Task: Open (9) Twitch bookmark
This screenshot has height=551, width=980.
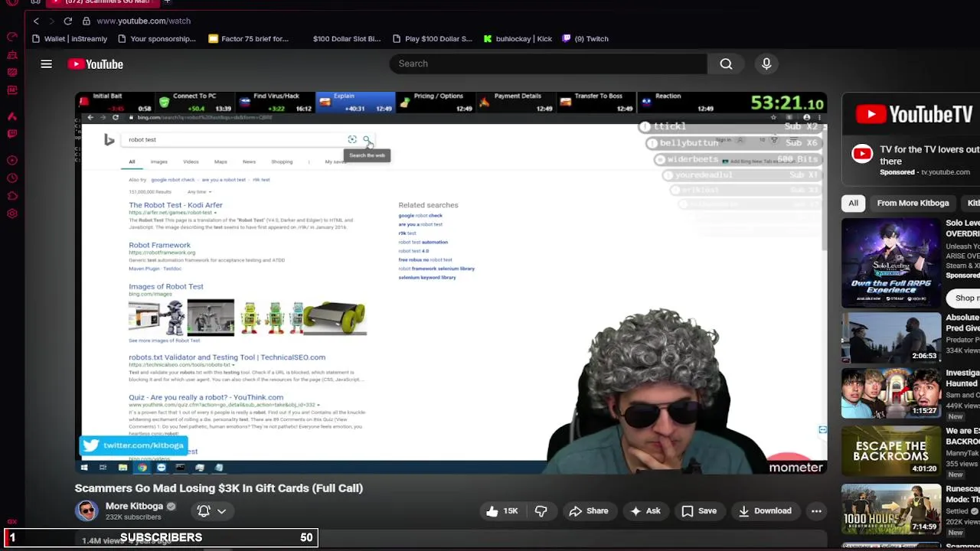Action: 585,39
